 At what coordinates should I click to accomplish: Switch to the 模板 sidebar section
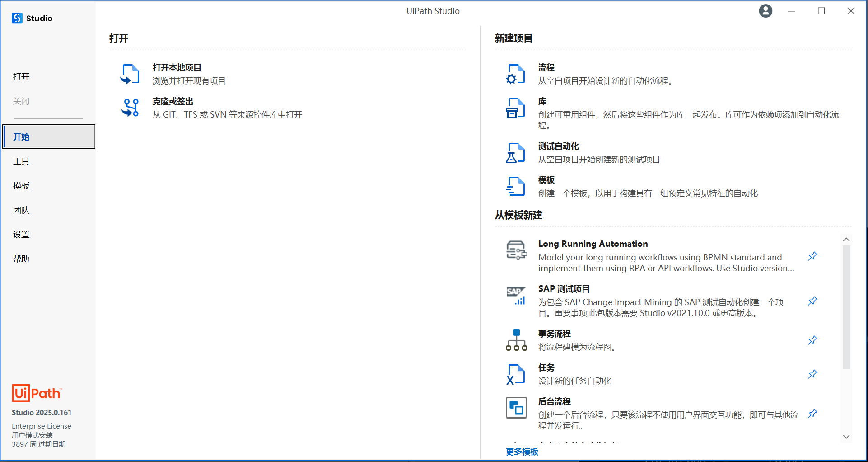pyautogui.click(x=21, y=186)
